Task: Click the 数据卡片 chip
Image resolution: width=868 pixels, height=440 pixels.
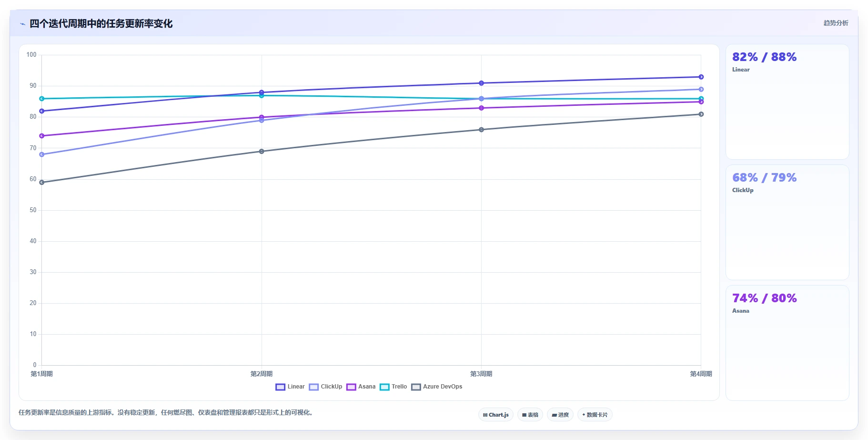Action: click(595, 415)
